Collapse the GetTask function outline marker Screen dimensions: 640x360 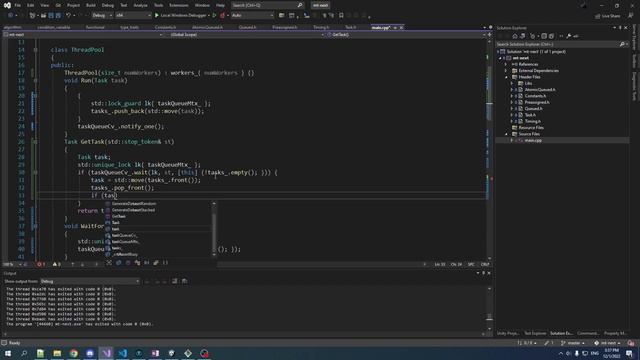click(x=36, y=142)
